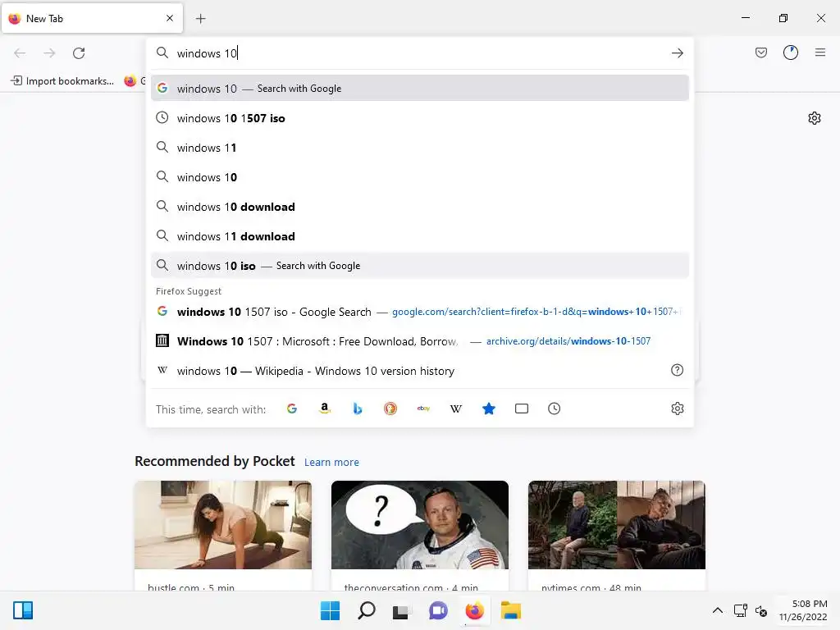The image size is (840, 630).
Task: Open archive.org Windows 10 1507 result
Action: click(x=419, y=340)
